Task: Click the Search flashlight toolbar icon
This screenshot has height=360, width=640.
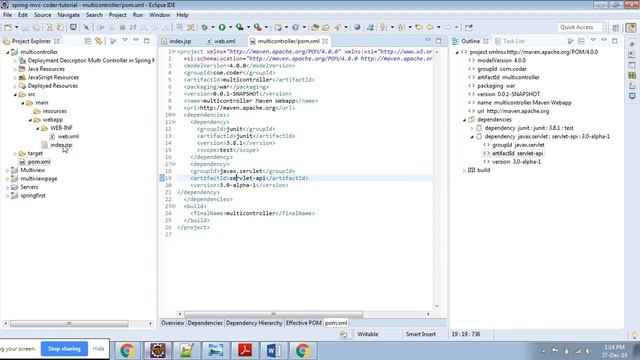Action: coord(338,27)
